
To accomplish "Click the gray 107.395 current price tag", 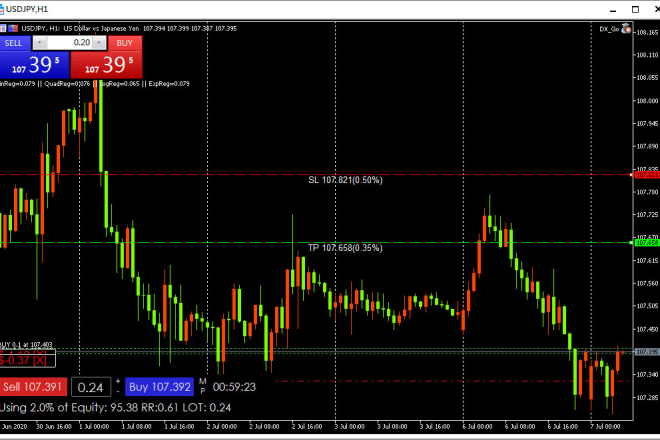I will [647, 352].
